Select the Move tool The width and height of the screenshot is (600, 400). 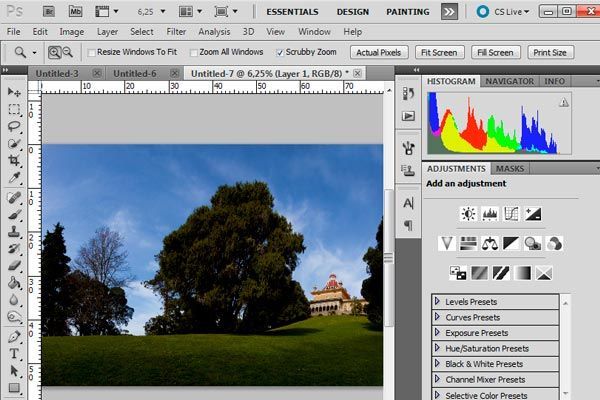tap(14, 92)
